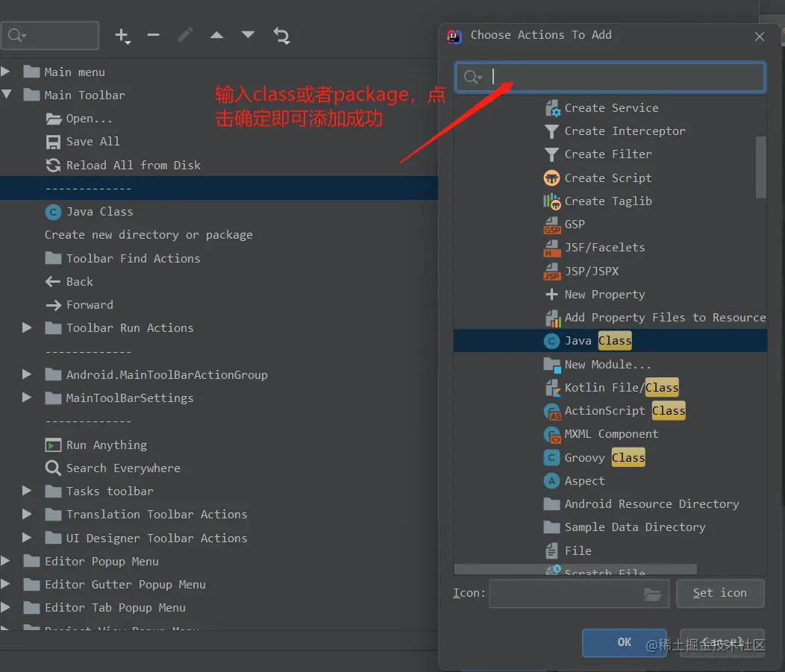Click the New Property plus icon
This screenshot has height=672, width=785.
tap(551, 294)
